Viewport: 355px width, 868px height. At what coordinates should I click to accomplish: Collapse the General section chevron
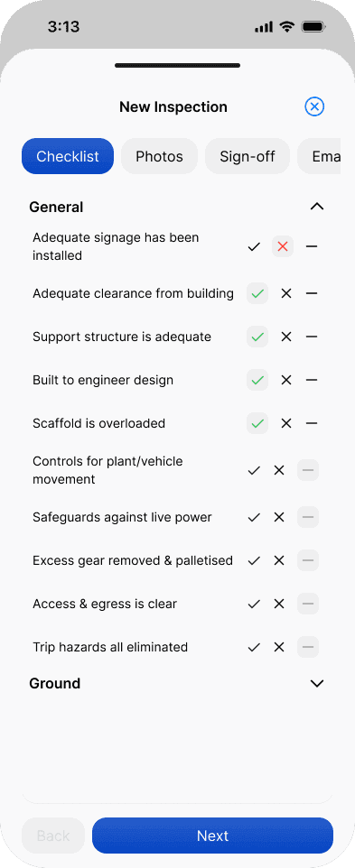[x=317, y=207]
